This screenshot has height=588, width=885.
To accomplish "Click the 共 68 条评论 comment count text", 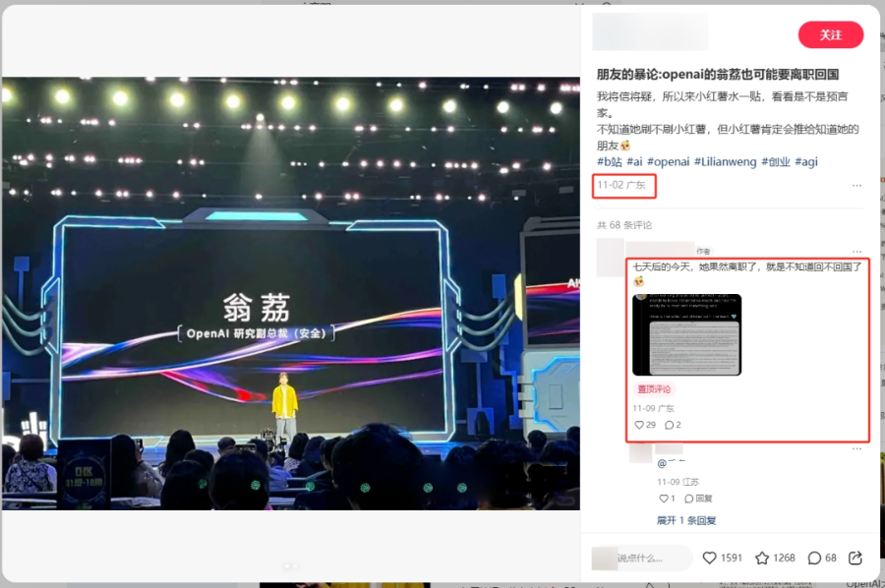I will (624, 225).
